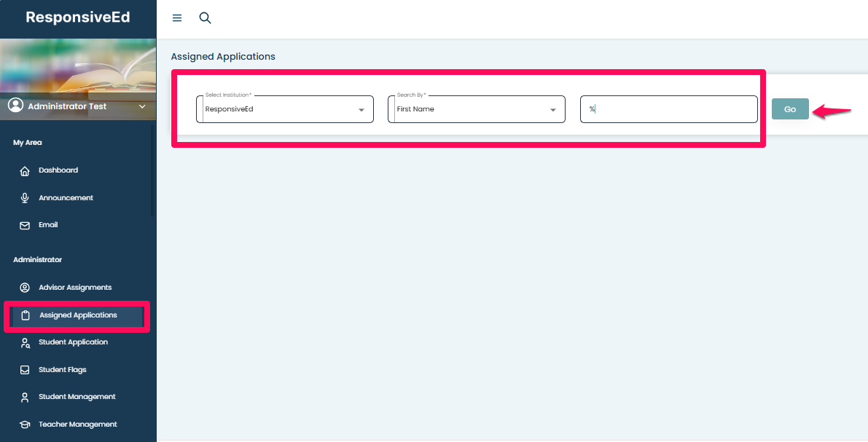Click the Advisor Assignments person icon

25,288
